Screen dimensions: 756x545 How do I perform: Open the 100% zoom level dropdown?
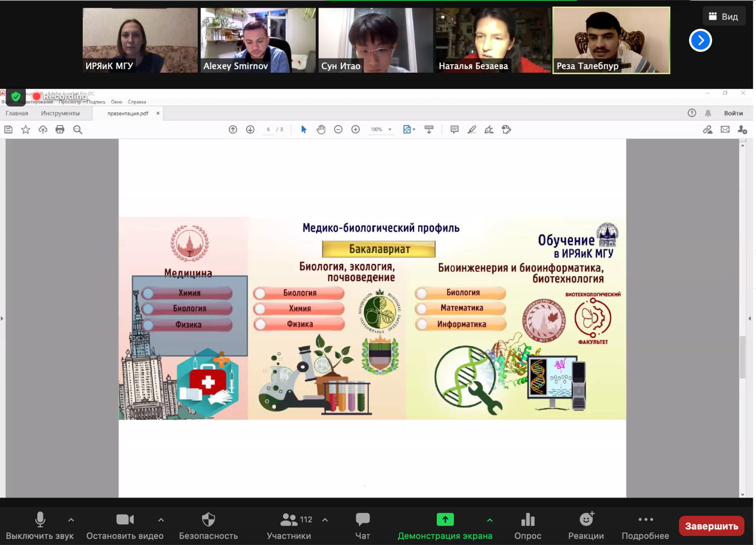click(x=381, y=130)
